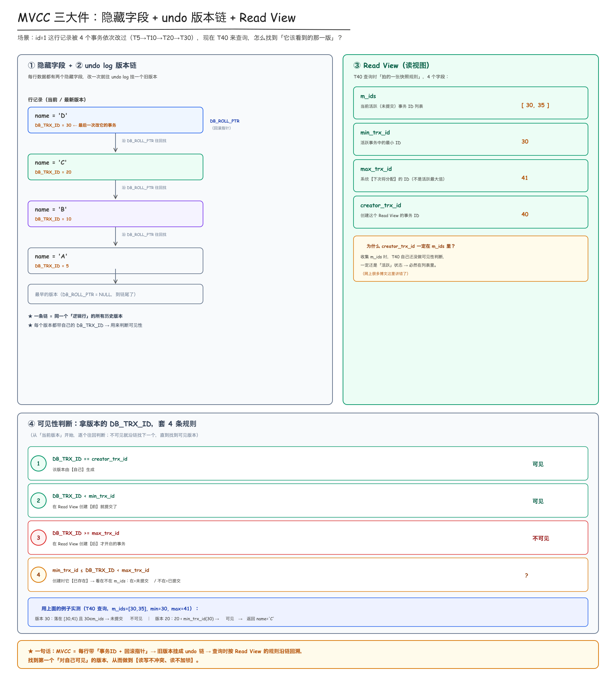Image resolution: width=616 pixels, height=679 pixels.
Task: Click the max_trx_id field name in Read View
Action: (376, 169)
